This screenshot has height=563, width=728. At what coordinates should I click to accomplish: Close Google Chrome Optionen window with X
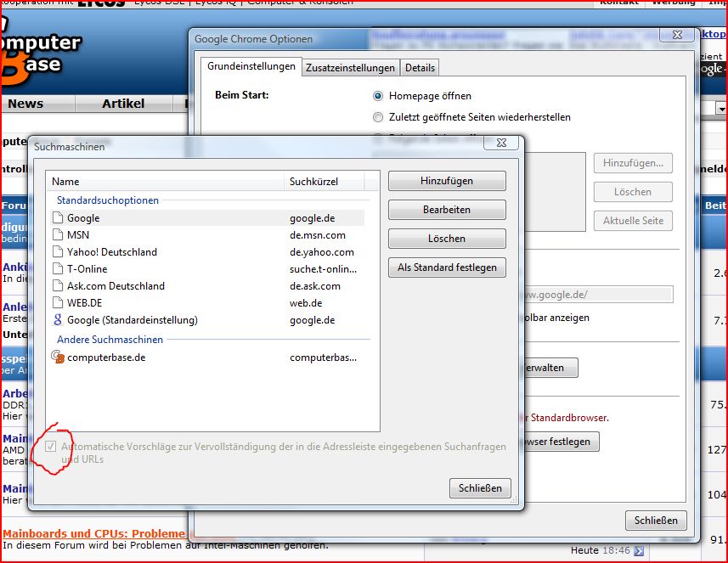click(x=677, y=35)
